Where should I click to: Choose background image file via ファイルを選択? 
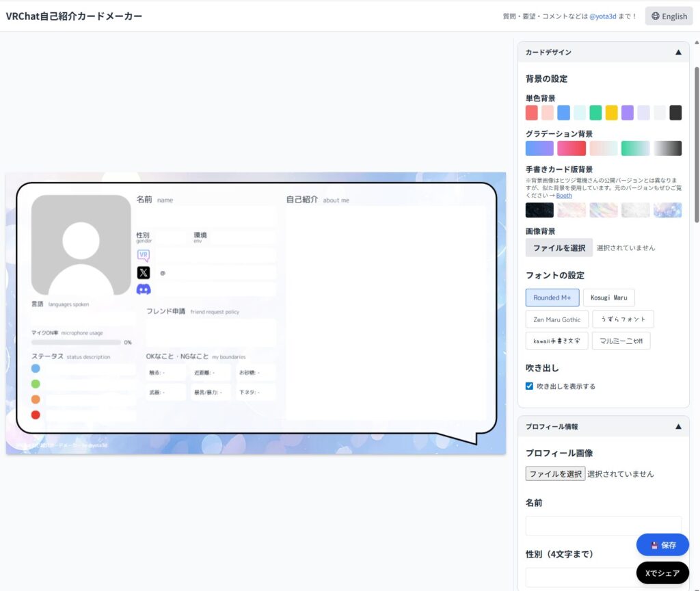pos(558,248)
